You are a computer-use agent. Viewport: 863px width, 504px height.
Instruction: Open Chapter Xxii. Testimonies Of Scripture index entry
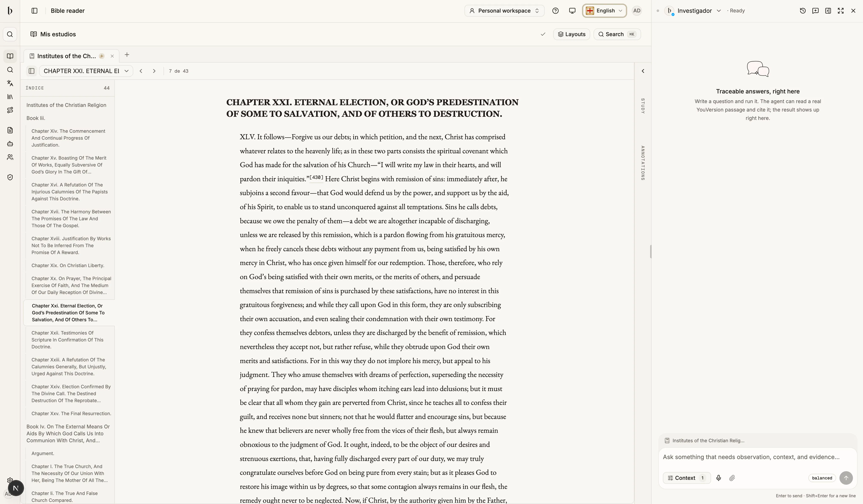(70, 340)
